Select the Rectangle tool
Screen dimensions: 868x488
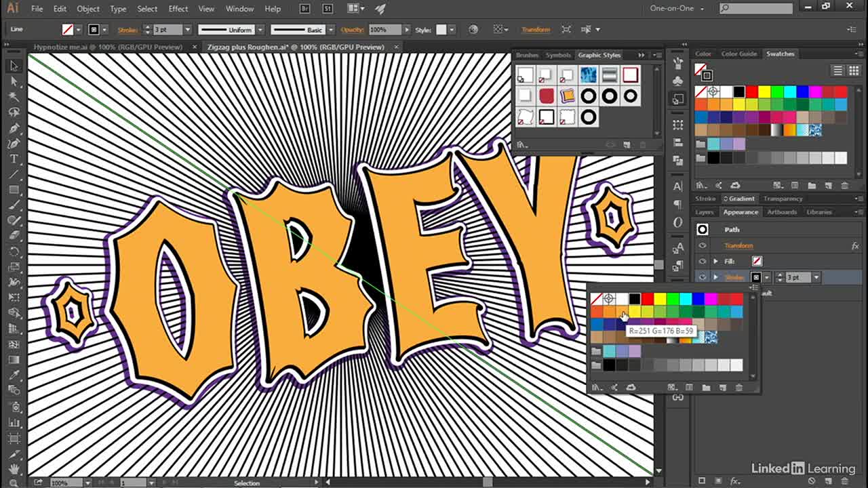[14, 190]
